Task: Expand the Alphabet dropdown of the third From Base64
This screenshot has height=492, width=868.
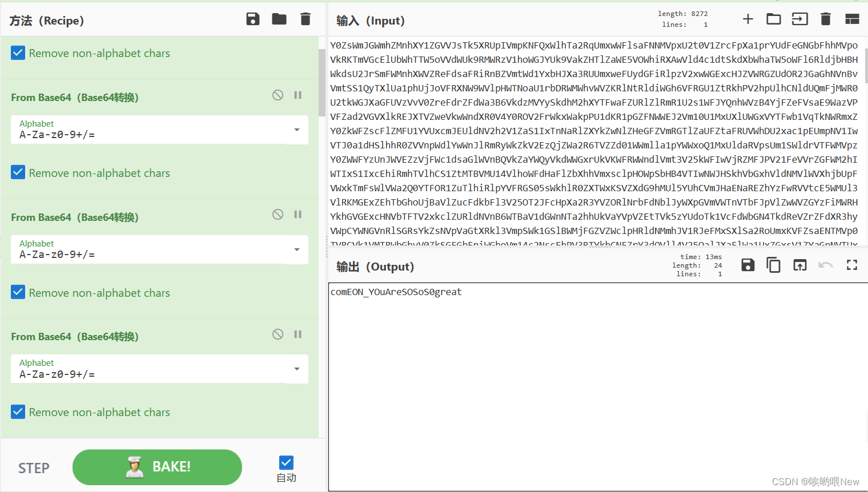Action: coord(297,369)
